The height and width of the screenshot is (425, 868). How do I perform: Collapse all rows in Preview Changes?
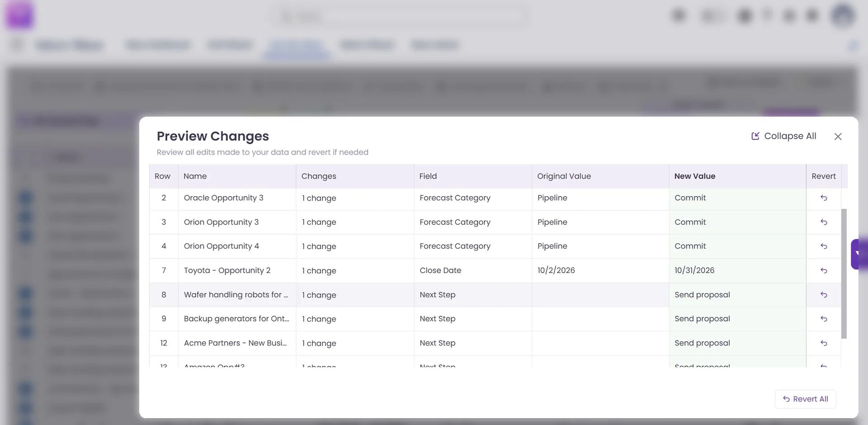[784, 136]
